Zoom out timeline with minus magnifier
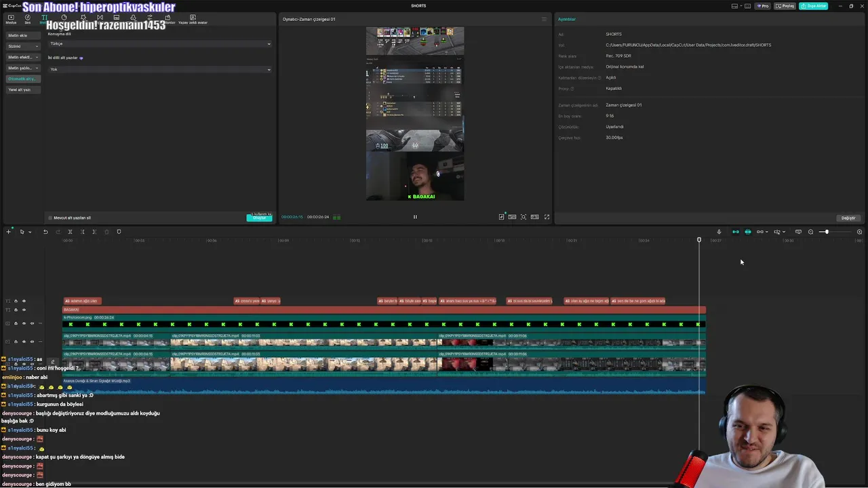This screenshot has width=868, height=488. pyautogui.click(x=810, y=232)
